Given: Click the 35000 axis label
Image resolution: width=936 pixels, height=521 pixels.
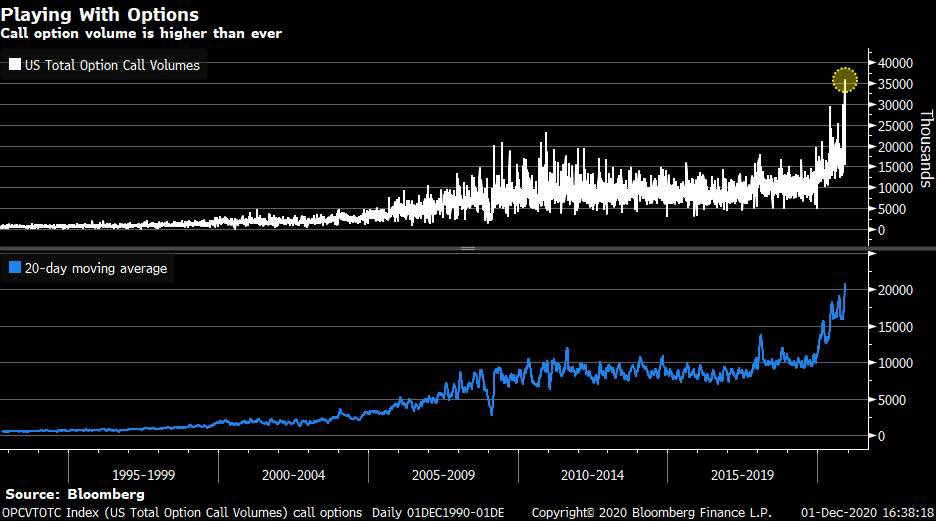Looking at the screenshot, I should (x=895, y=84).
